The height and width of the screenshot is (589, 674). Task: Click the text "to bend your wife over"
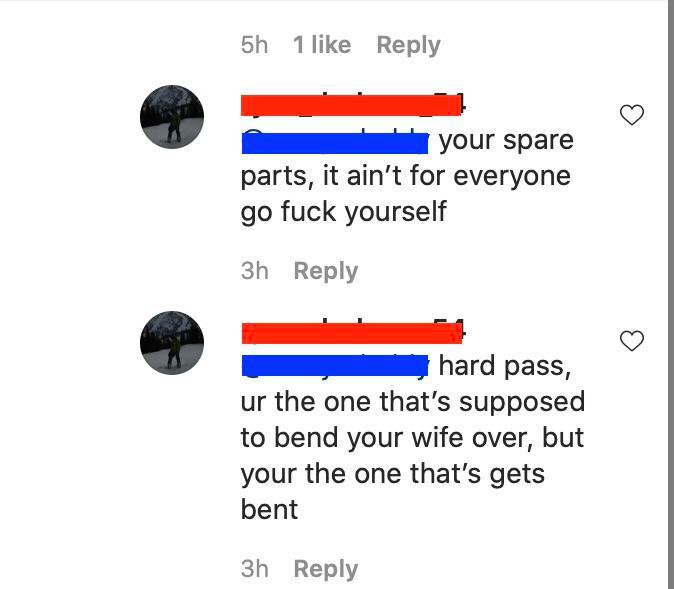(386, 438)
